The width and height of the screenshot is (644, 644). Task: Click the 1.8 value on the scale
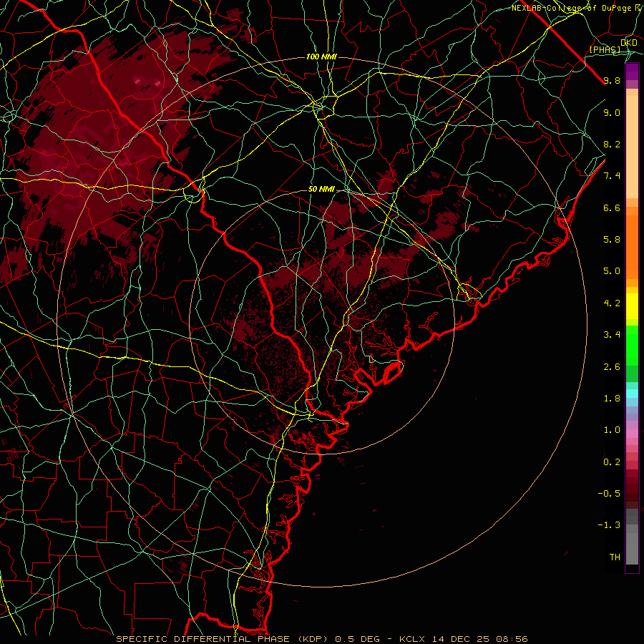(x=612, y=399)
